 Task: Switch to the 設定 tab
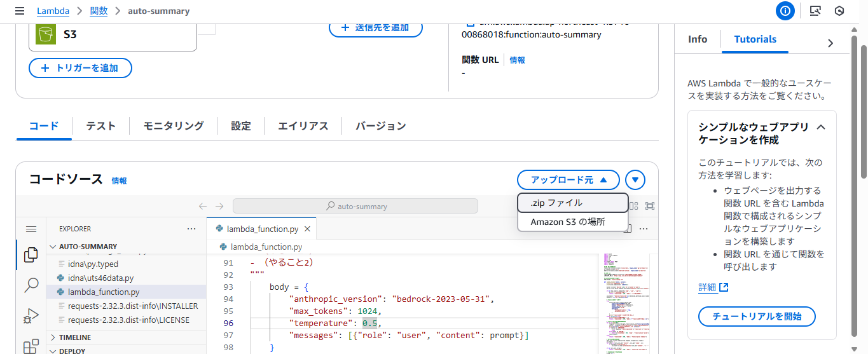point(241,126)
